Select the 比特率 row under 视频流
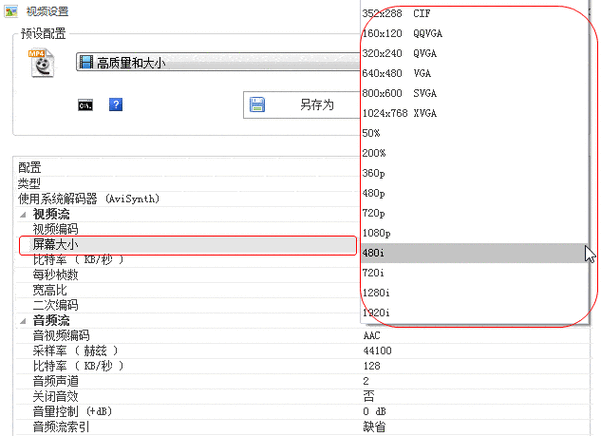This screenshot has width=601, height=436. (x=78, y=260)
